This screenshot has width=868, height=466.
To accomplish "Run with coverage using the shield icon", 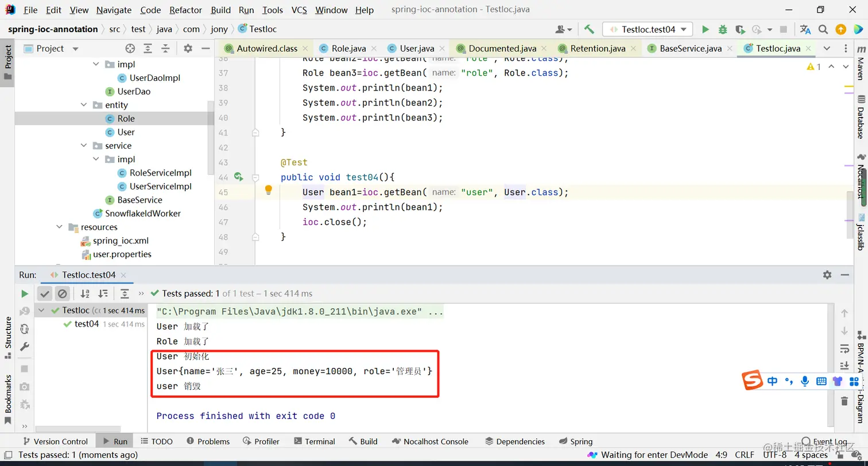I will coord(740,29).
